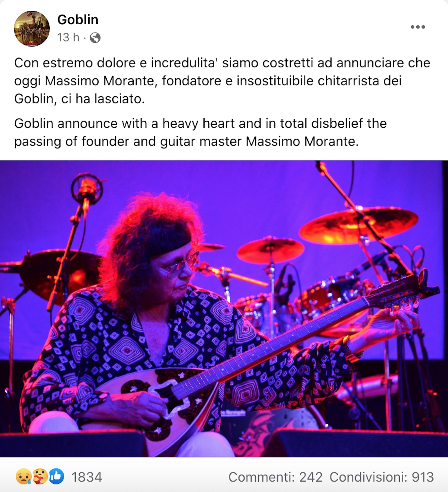Image resolution: width=448 pixels, height=492 pixels.
Task: Click the sad face reaction icon
Action: (x=23, y=477)
